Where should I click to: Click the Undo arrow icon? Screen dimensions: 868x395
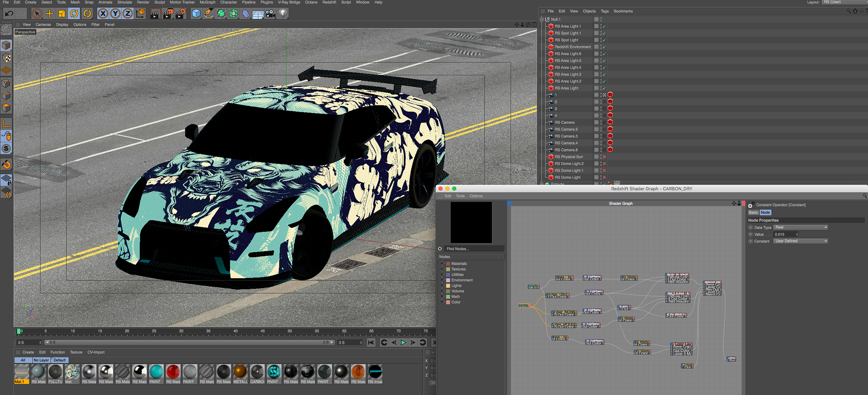9,14
